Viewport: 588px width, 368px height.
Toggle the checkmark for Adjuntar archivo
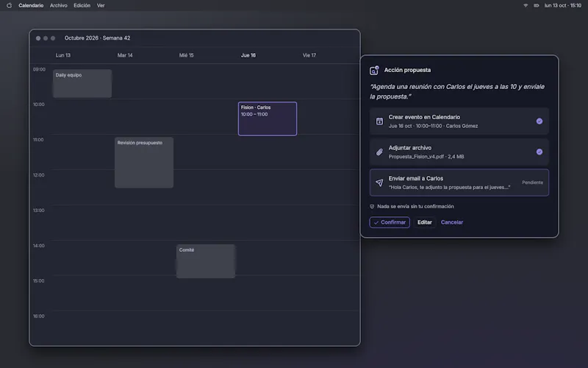point(539,152)
